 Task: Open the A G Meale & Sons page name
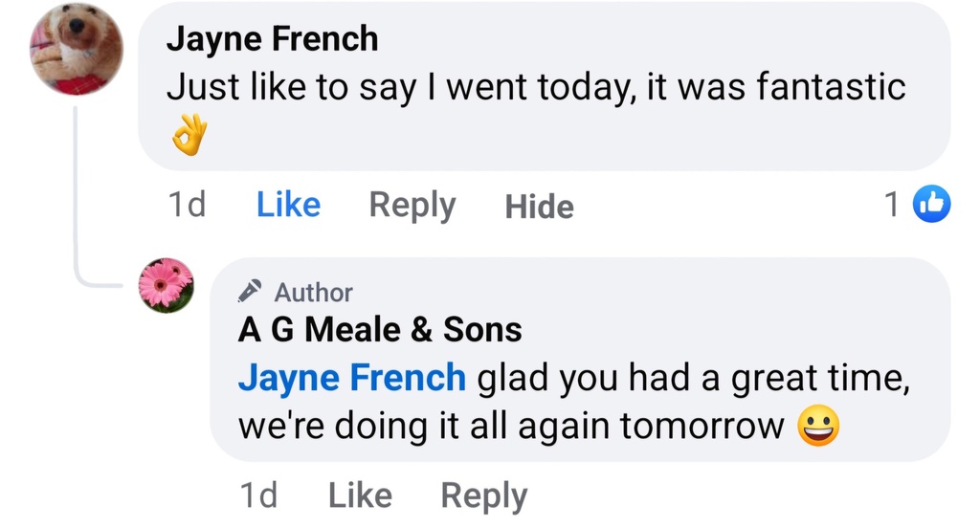point(380,330)
